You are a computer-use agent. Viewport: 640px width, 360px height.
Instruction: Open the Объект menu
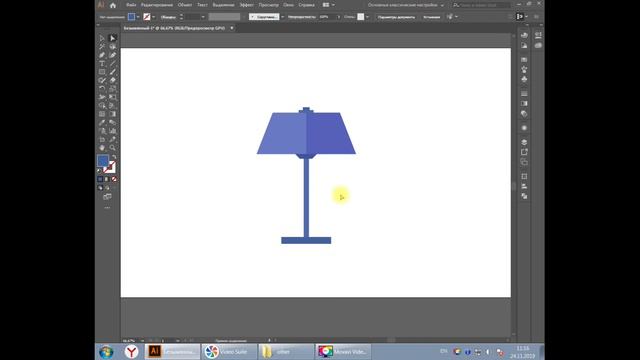click(x=185, y=5)
